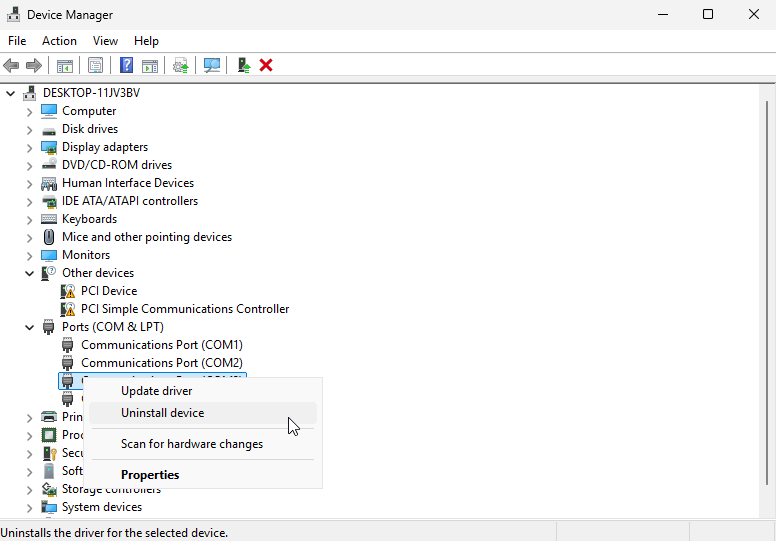Open the Help menu
Screen dimensions: 776x541
pos(146,41)
